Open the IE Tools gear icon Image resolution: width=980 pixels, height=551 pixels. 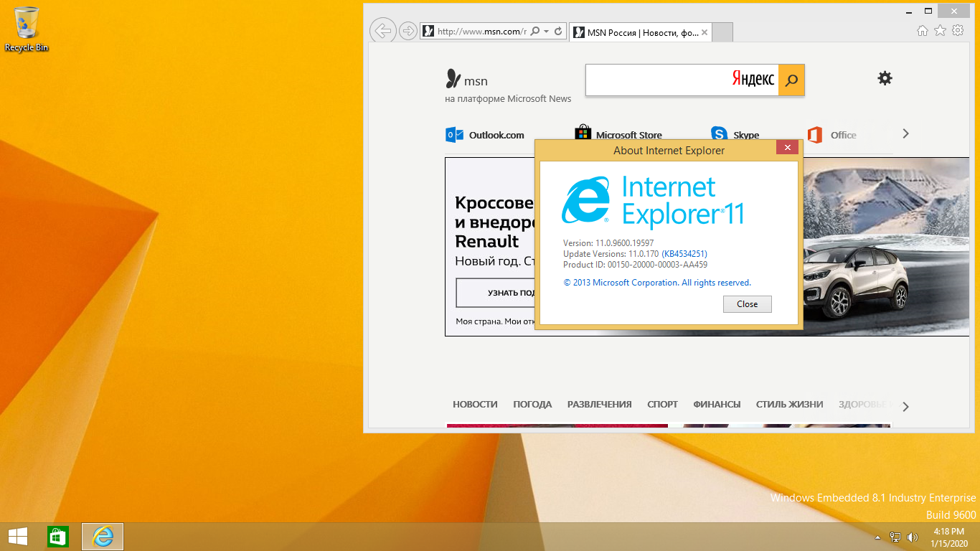tap(958, 30)
